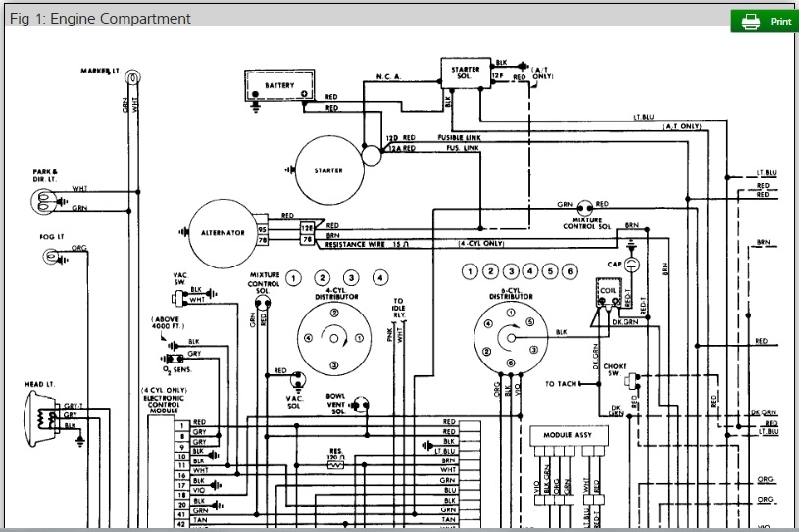The width and height of the screenshot is (799, 532).
Task: Click the BATTERY box in the diagram
Action: [x=279, y=85]
